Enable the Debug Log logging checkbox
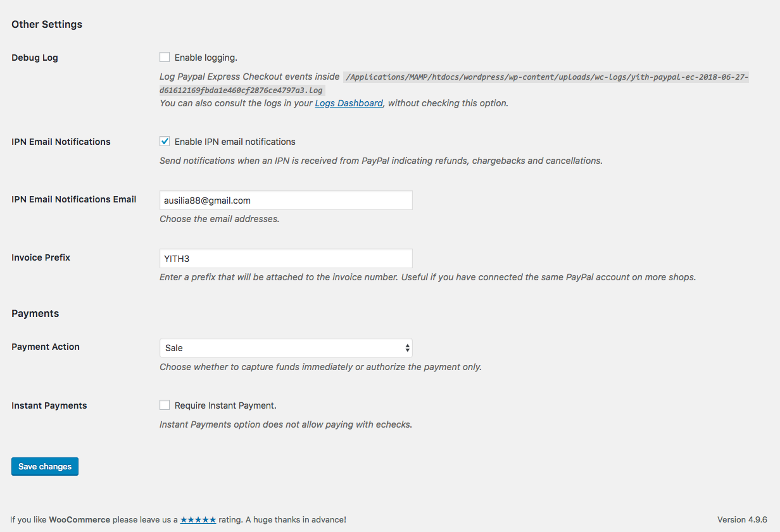The width and height of the screenshot is (780, 532). click(165, 58)
